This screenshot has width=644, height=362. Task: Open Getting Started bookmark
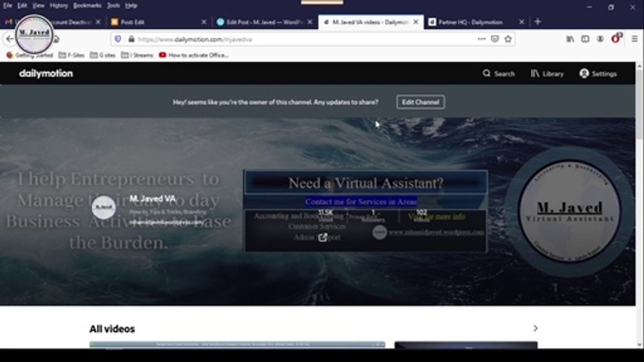pos(29,55)
